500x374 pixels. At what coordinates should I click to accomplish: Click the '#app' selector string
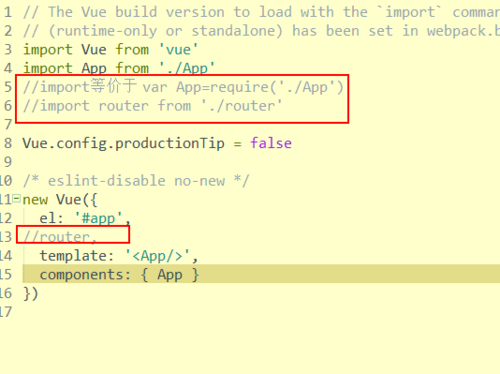[98, 218]
